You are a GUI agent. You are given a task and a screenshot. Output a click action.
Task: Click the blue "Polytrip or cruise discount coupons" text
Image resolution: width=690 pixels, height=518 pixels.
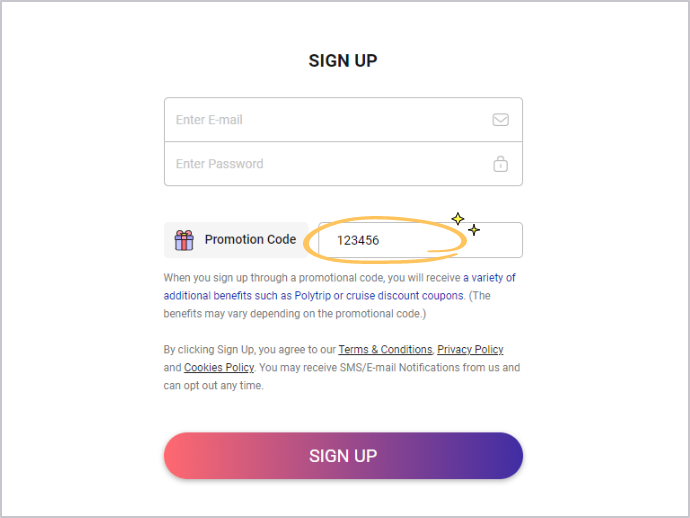point(378,296)
